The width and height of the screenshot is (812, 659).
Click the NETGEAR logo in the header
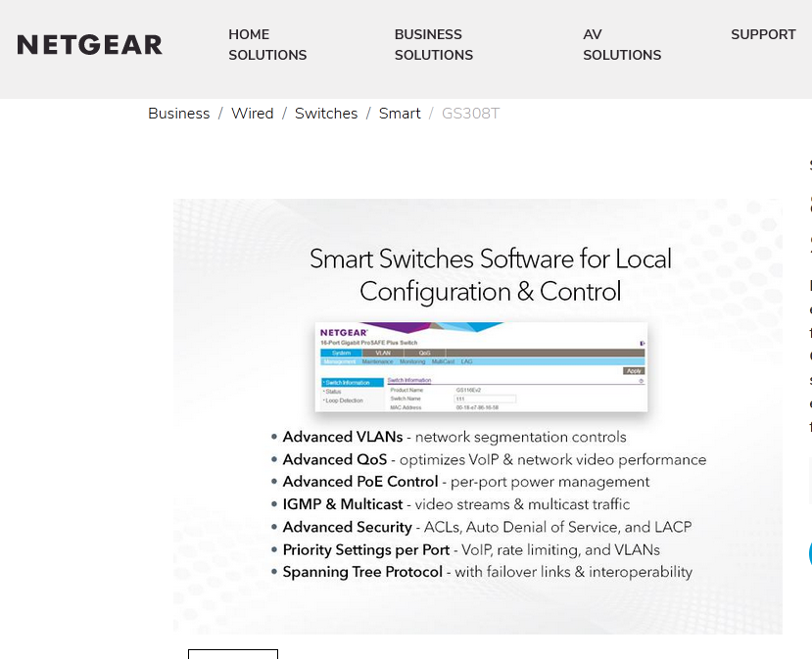(89, 45)
